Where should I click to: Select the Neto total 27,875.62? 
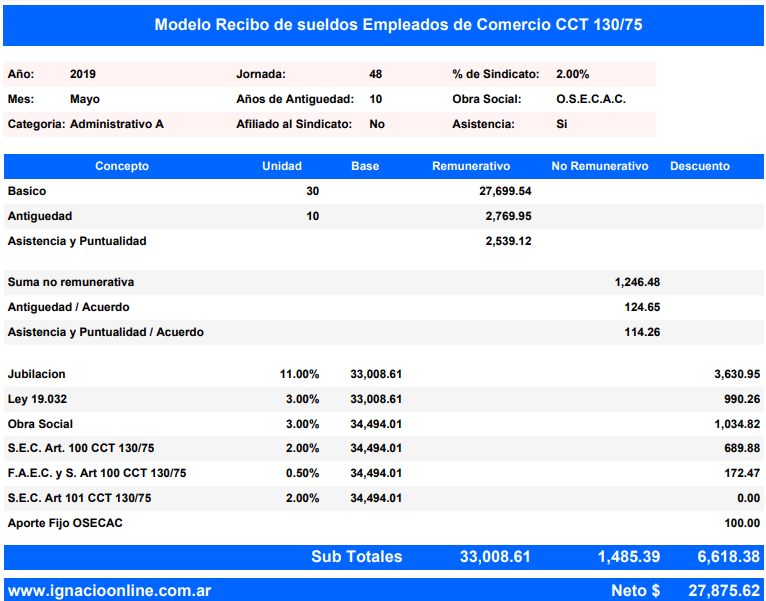tap(724, 590)
